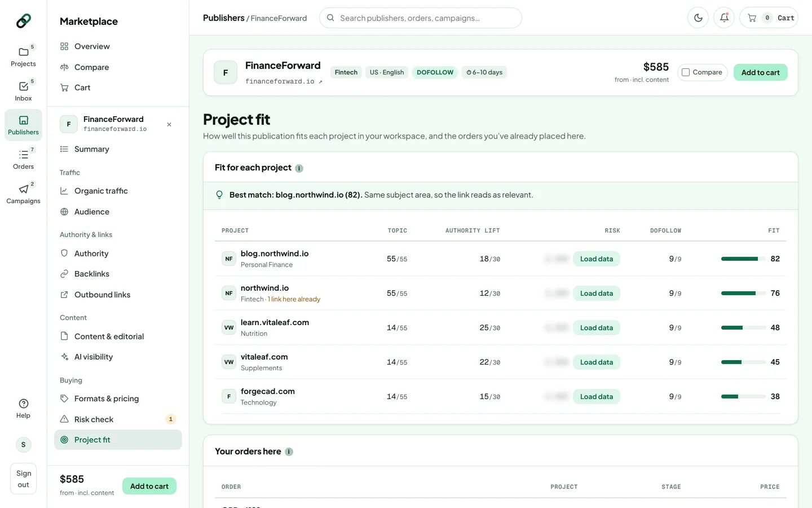
Task: Load risk data for forgecad.com
Action: click(x=596, y=397)
